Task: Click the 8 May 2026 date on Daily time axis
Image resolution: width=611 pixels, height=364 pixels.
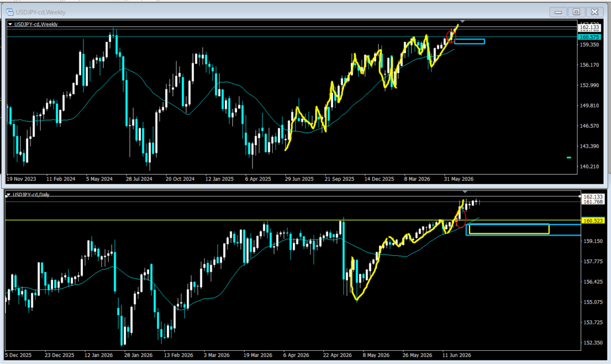Action: 376,355
